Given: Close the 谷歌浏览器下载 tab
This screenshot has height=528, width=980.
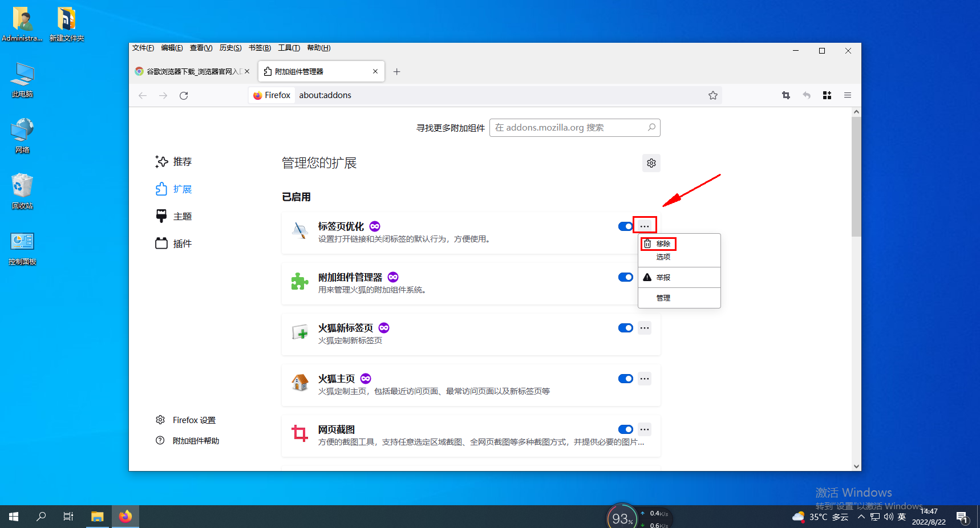Looking at the screenshot, I should point(247,71).
